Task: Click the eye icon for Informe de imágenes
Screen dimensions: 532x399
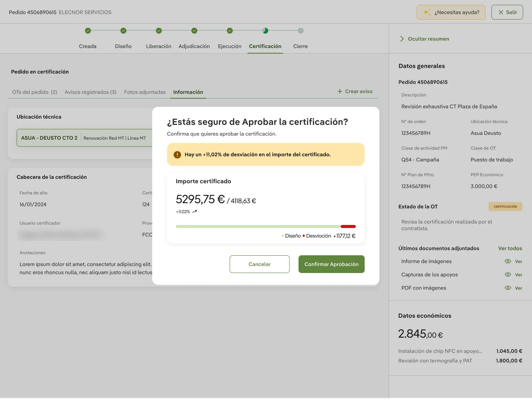Action: tap(508, 261)
